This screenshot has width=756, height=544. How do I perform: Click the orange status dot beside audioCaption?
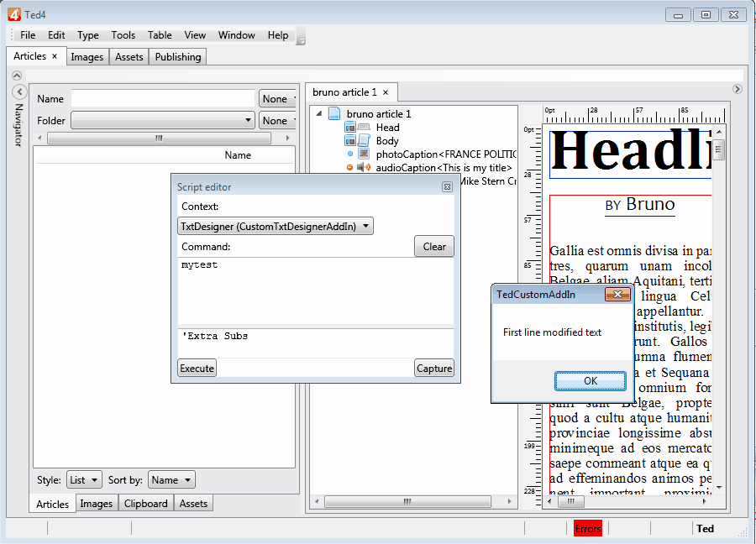pyautogui.click(x=349, y=168)
